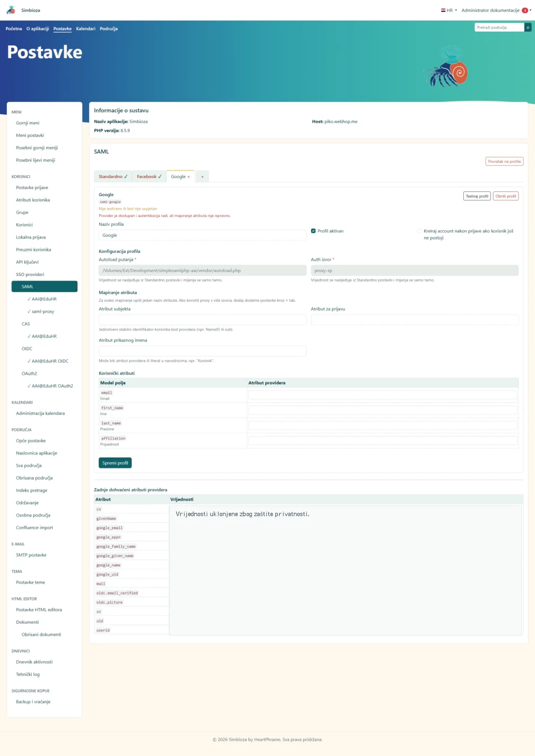The image size is (535, 756).
Task: Open Dnevnik aktivnosti sidebar link
Action: coord(34,662)
